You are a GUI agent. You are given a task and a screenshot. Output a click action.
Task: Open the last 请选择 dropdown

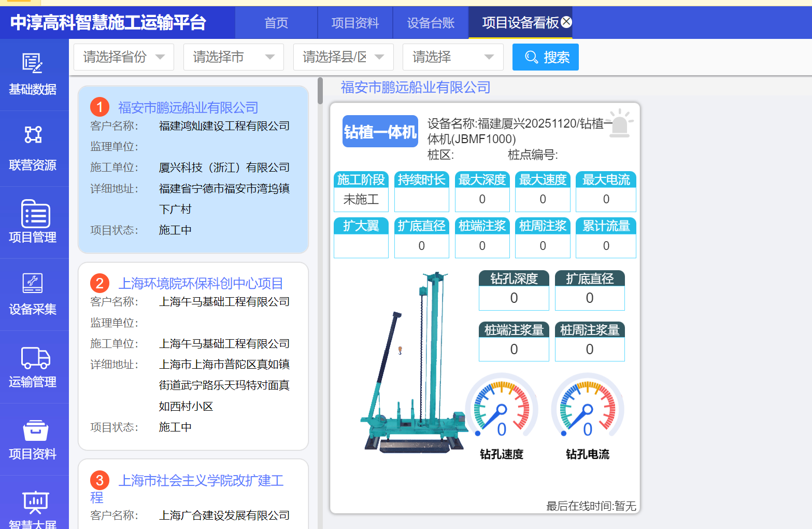452,57
